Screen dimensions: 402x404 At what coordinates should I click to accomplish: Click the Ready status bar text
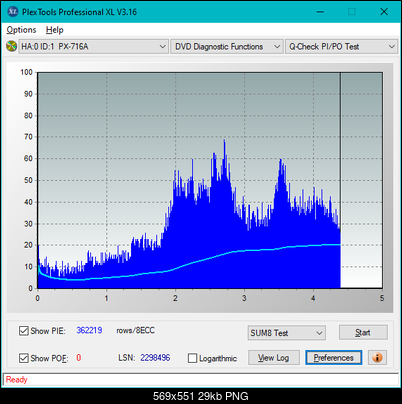(16, 379)
